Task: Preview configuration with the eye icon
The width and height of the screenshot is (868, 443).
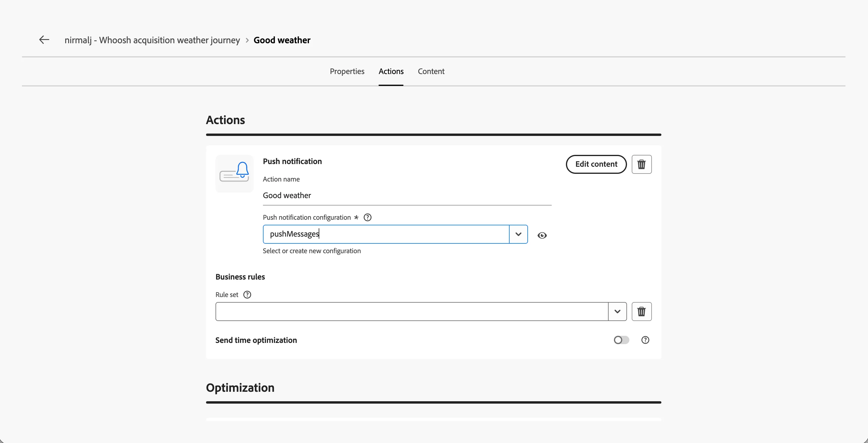Action: point(542,235)
